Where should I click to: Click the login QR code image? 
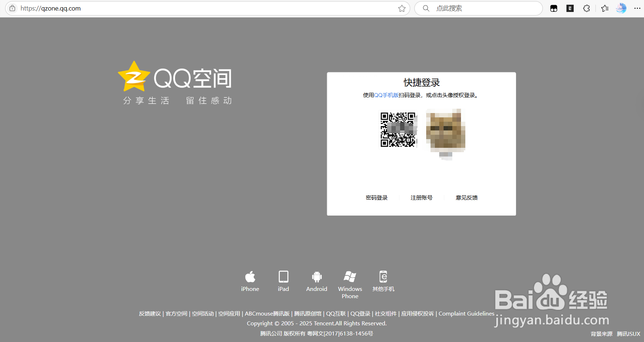tap(398, 129)
